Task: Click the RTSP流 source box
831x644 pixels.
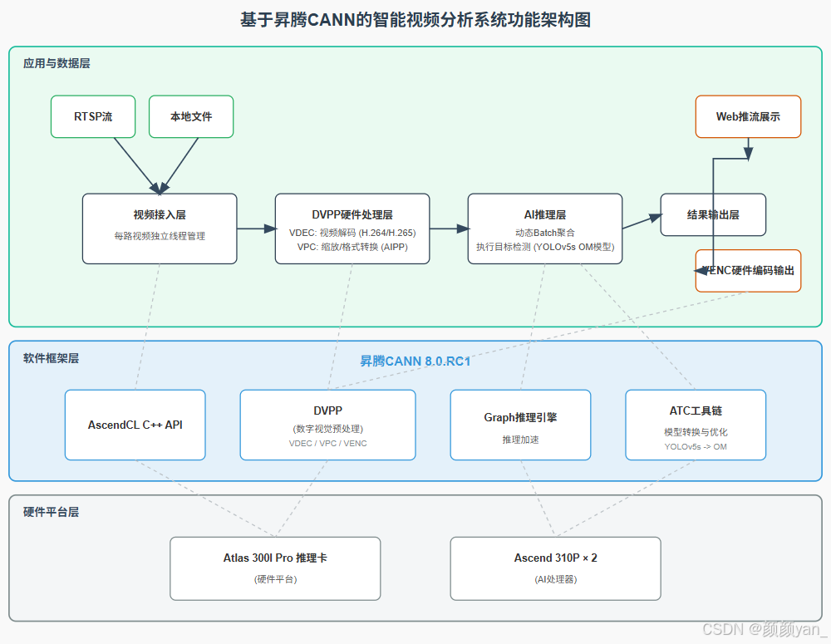Action: click(x=93, y=116)
